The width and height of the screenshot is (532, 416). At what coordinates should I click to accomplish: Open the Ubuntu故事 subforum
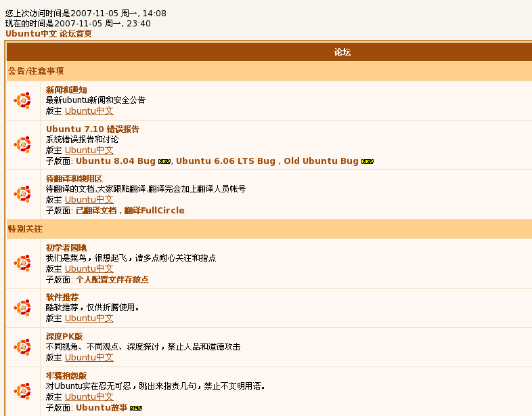tap(102, 407)
